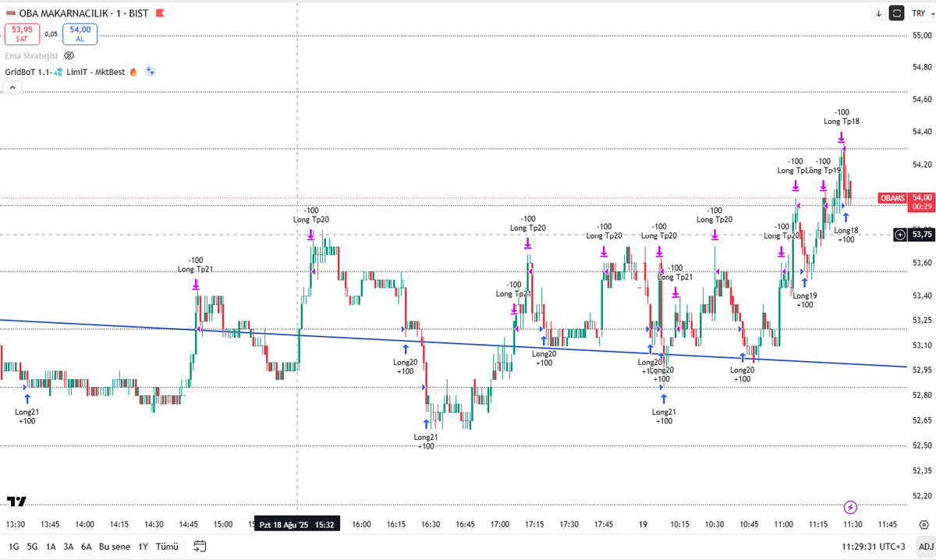Click the 19 date label on time axis

[643, 525]
